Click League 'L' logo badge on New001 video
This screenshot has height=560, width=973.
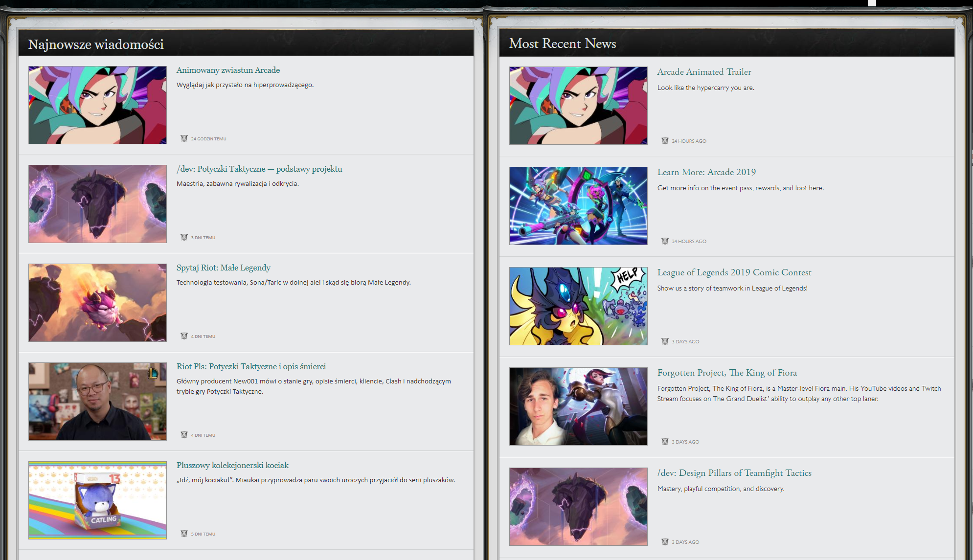click(153, 374)
